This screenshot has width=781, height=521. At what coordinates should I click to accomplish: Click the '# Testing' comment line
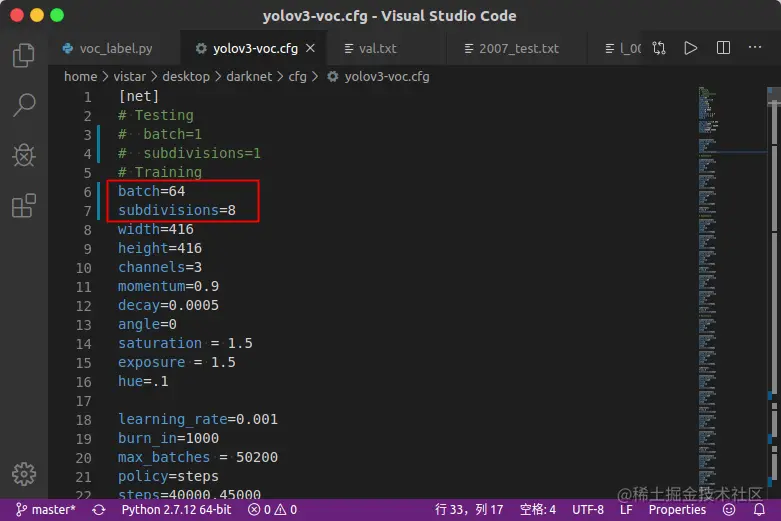(x=155, y=115)
